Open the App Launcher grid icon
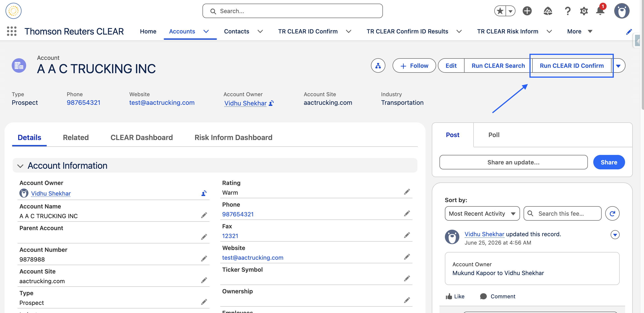 pyautogui.click(x=11, y=31)
